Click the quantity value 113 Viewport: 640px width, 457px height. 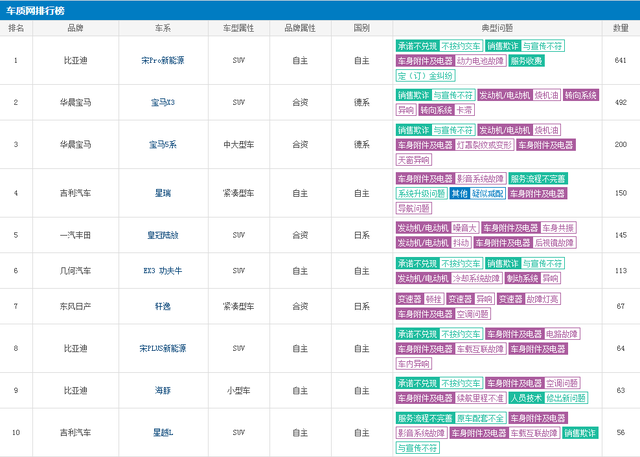pyautogui.click(x=621, y=271)
